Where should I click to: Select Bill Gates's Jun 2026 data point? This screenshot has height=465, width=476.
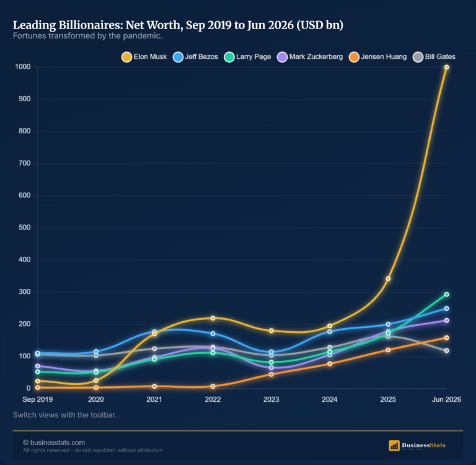[446, 350]
